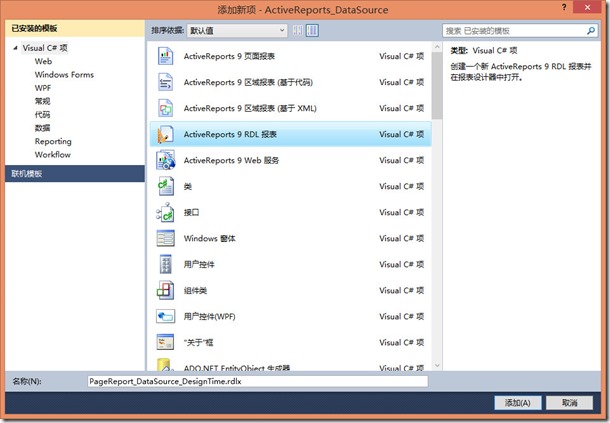The image size is (610, 423).
Task: Select the WPF category
Action: coord(43,88)
